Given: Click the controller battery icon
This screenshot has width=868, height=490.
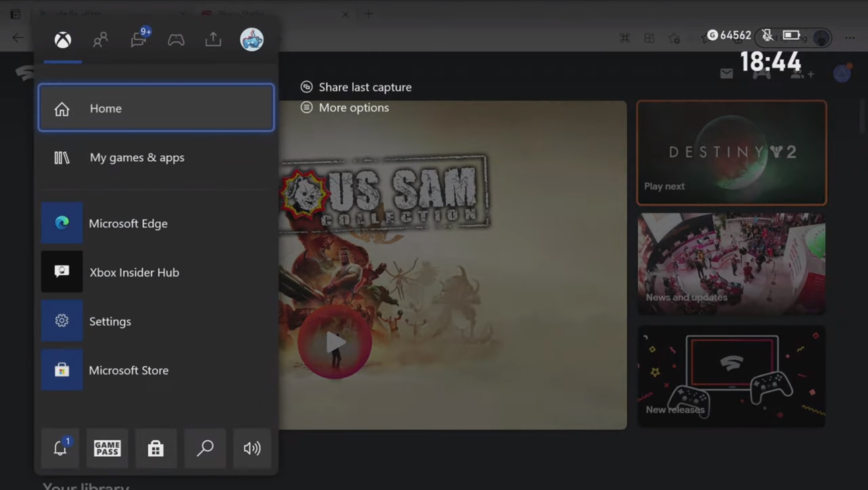Looking at the screenshot, I should 791,35.
